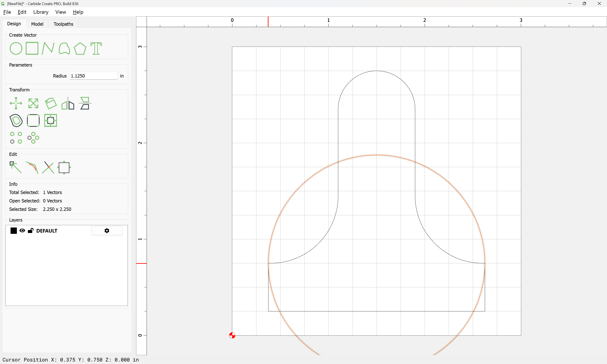Choose the Move transform tool

click(x=16, y=103)
